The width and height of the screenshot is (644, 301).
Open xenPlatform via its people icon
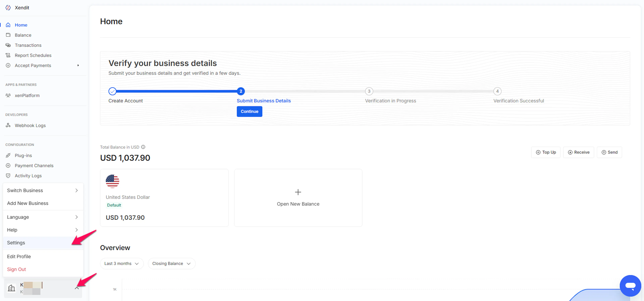(x=8, y=95)
